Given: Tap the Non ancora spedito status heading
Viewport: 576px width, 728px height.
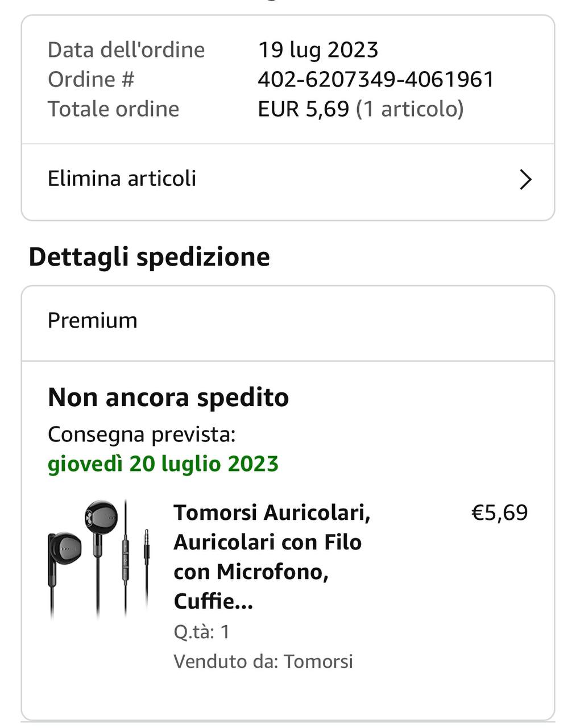Looking at the screenshot, I should click(x=168, y=398).
